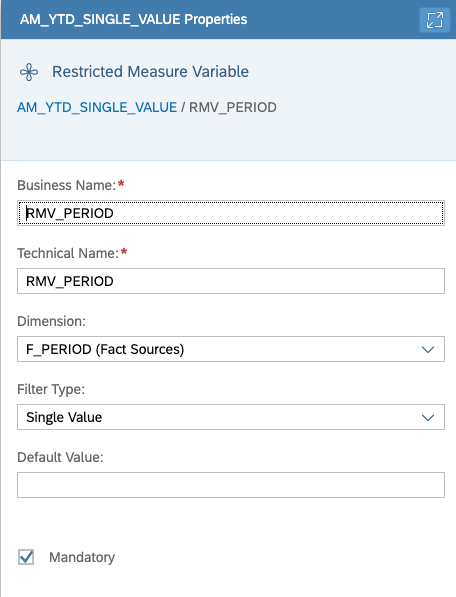Click the Default Value label
Viewport: 456px width, 597px height.
click(60, 457)
